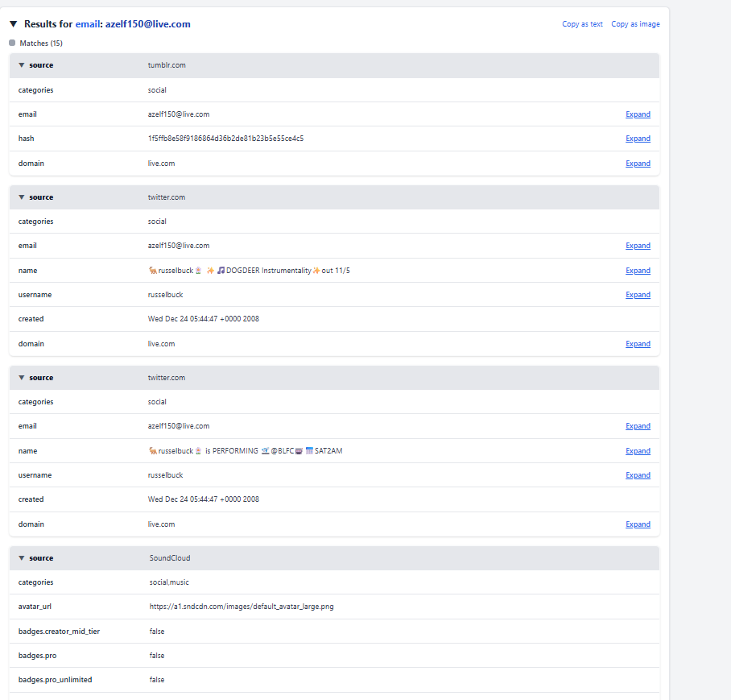Expand second twitter.com email row
The width and height of the screenshot is (731, 700).
click(638, 426)
